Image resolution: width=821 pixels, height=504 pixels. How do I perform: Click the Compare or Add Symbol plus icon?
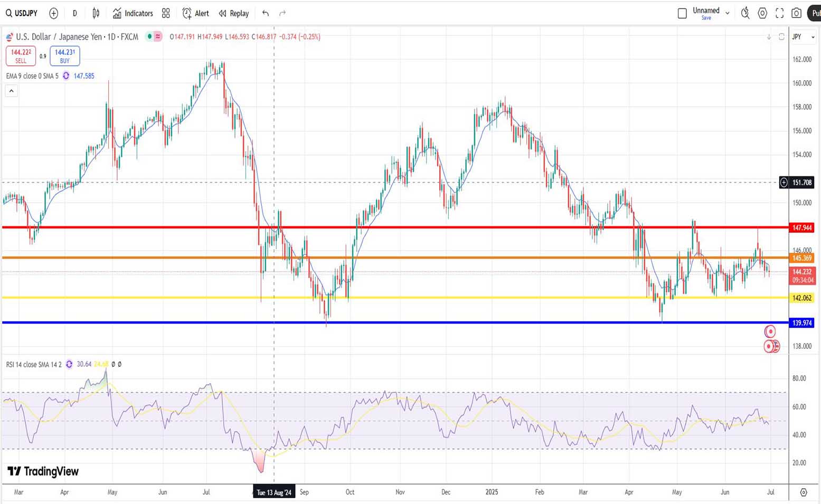pyautogui.click(x=53, y=13)
